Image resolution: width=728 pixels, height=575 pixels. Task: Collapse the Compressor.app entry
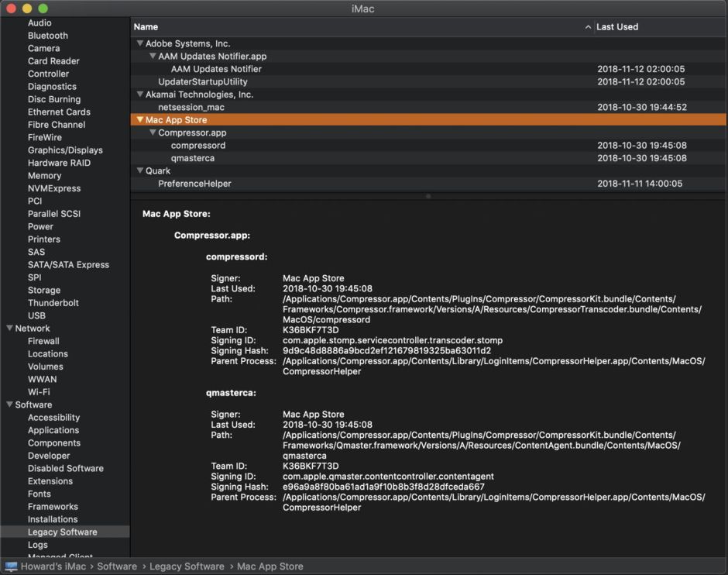point(153,133)
